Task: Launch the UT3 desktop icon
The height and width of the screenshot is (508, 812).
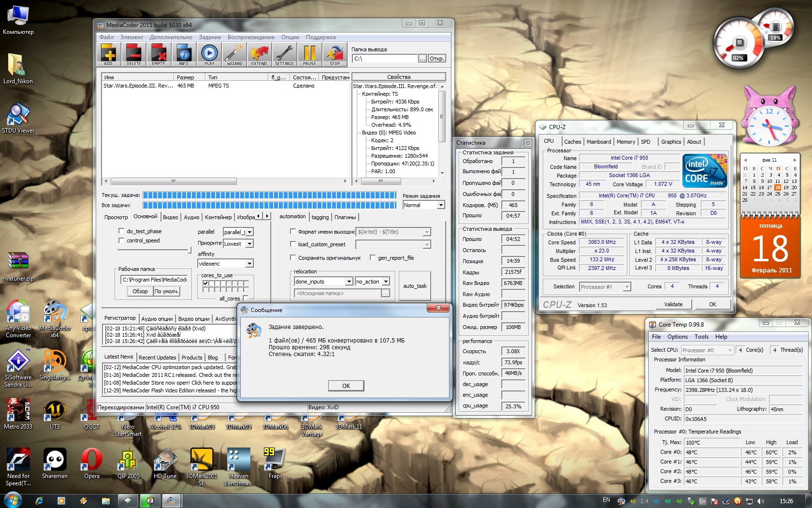Action: click(x=55, y=415)
